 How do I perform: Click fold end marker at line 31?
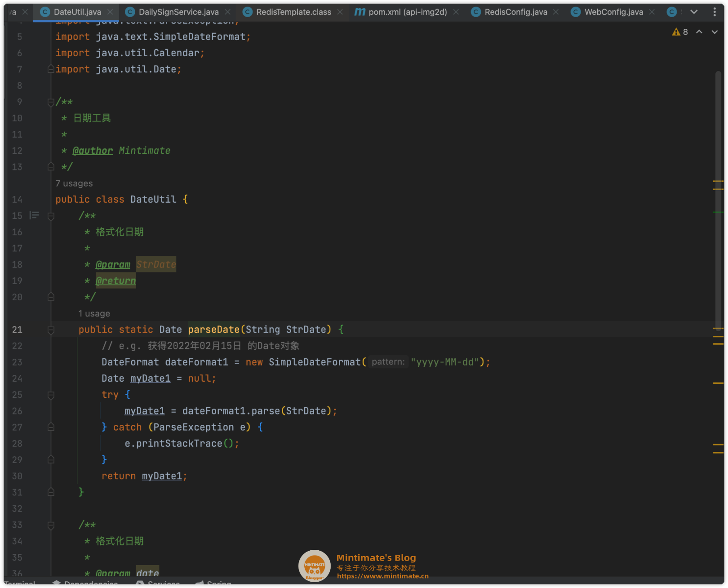click(51, 492)
